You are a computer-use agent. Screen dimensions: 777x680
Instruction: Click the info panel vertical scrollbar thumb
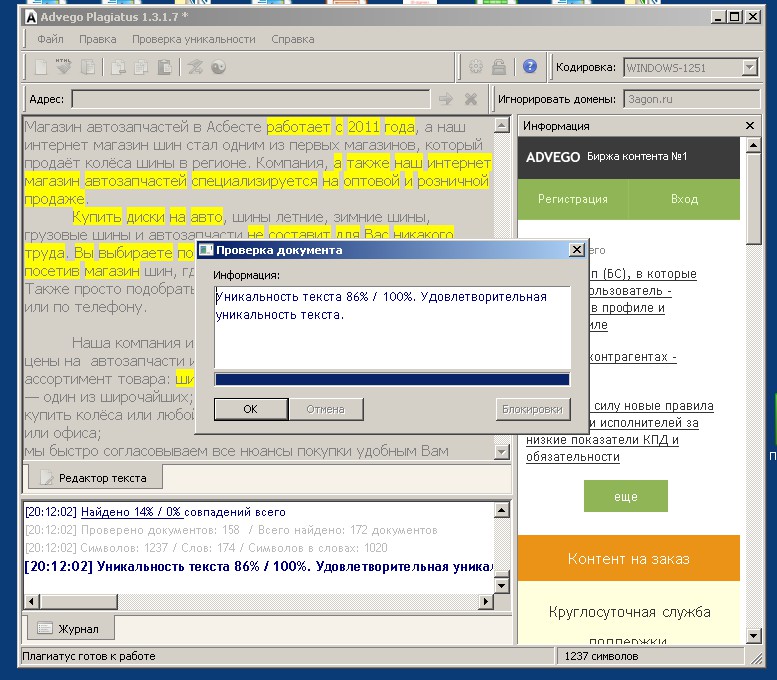pyautogui.click(x=753, y=199)
